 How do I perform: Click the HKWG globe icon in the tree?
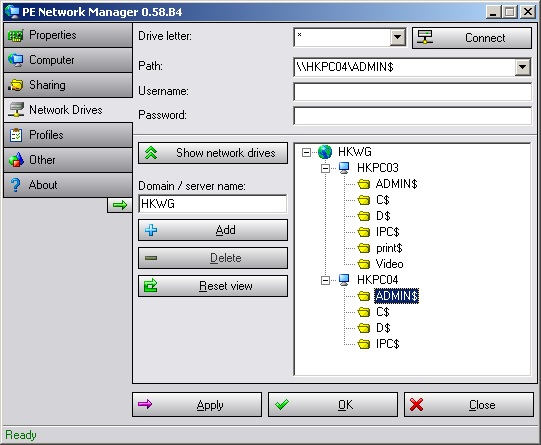tap(325, 152)
